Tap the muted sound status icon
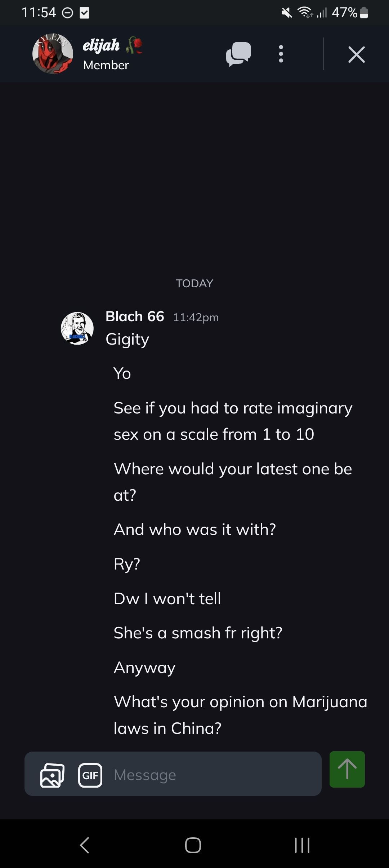Screen dimensions: 389x868 (x=287, y=13)
